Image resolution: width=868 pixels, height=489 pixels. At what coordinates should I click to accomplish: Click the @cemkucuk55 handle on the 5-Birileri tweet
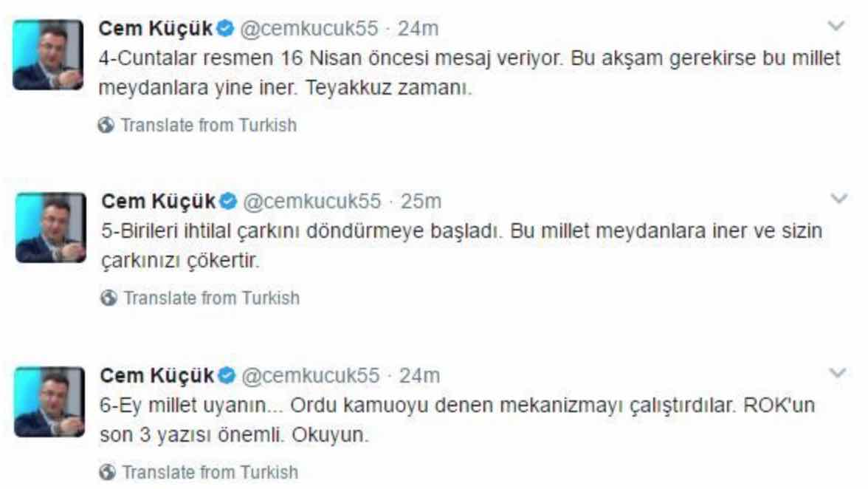(x=313, y=202)
